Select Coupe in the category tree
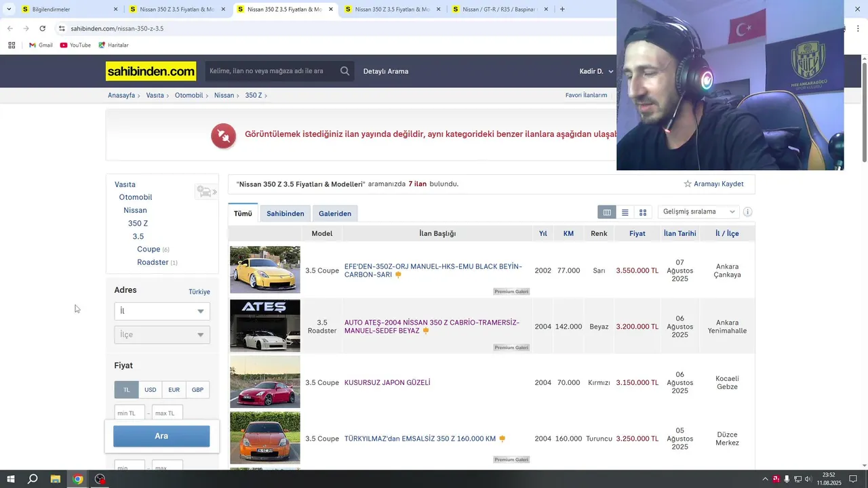This screenshot has width=868, height=488. (x=149, y=249)
